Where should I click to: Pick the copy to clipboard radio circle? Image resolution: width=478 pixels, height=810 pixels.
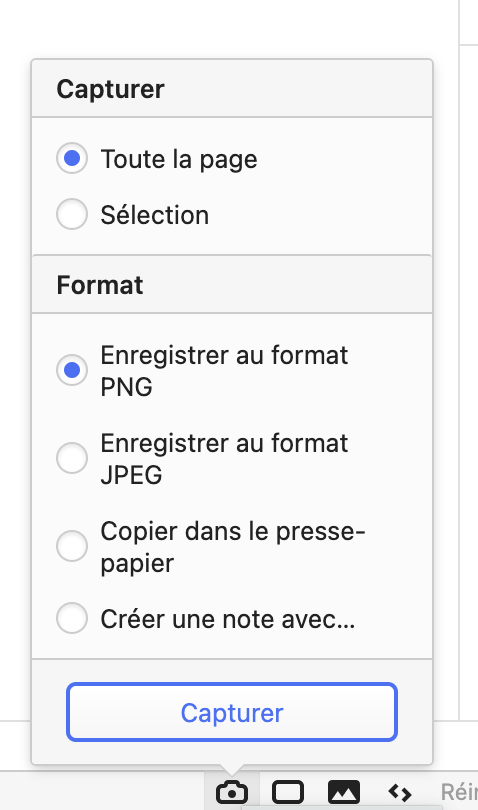click(72, 546)
